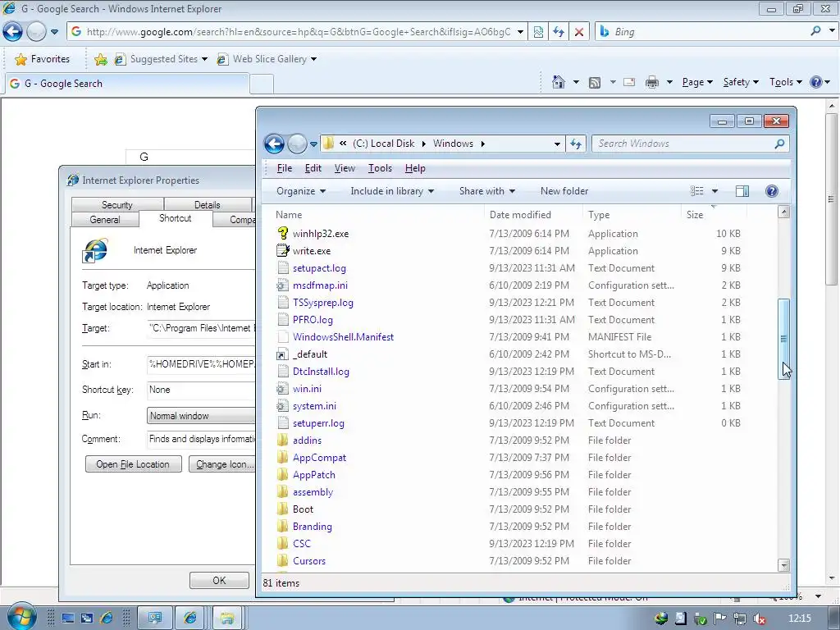Click Explorer blue Help icon
Screen dimensions: 840x630
[x=771, y=191]
